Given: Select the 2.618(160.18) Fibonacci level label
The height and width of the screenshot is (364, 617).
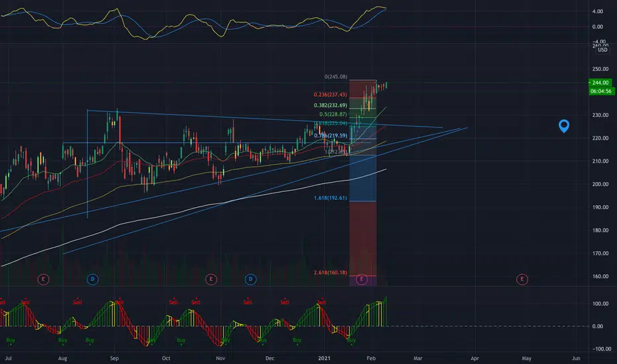Looking at the screenshot, I should point(330,273).
